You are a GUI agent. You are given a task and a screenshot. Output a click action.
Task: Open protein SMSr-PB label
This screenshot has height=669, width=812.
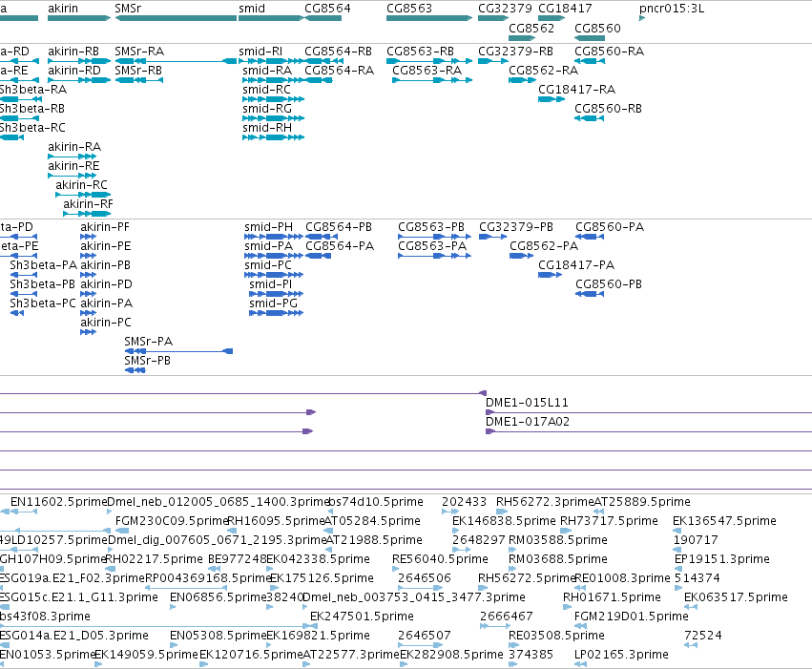pos(147,361)
